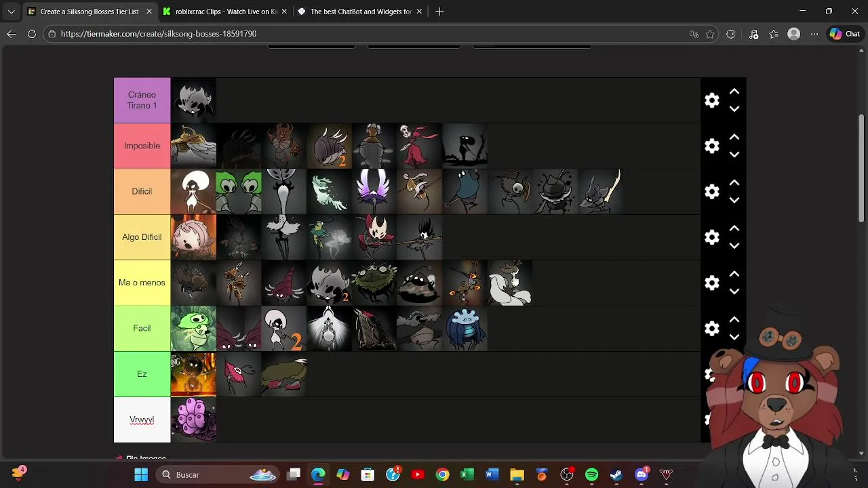Click the Facil tier label

(x=142, y=328)
